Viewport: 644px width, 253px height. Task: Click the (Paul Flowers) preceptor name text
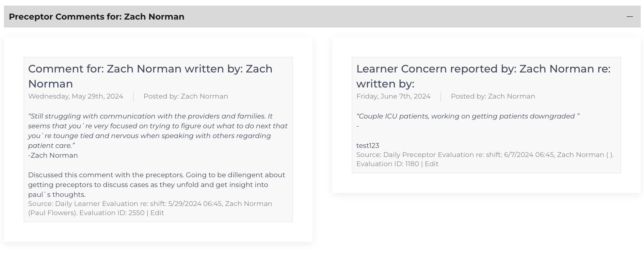(x=53, y=213)
